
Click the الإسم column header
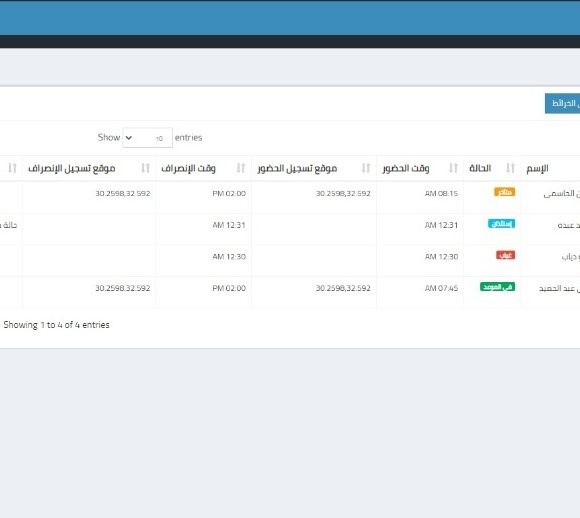click(537, 168)
